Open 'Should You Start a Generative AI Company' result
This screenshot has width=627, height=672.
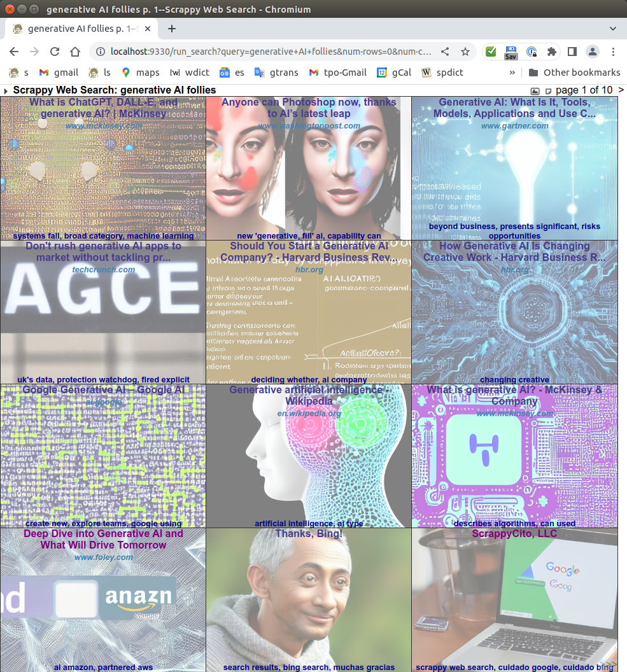309,252
